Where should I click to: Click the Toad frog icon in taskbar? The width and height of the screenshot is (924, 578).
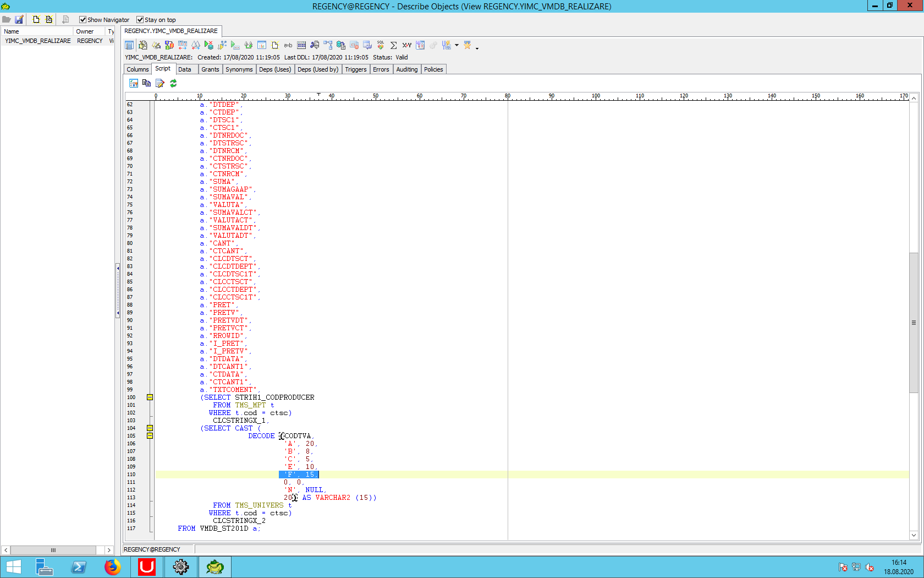[x=215, y=567]
